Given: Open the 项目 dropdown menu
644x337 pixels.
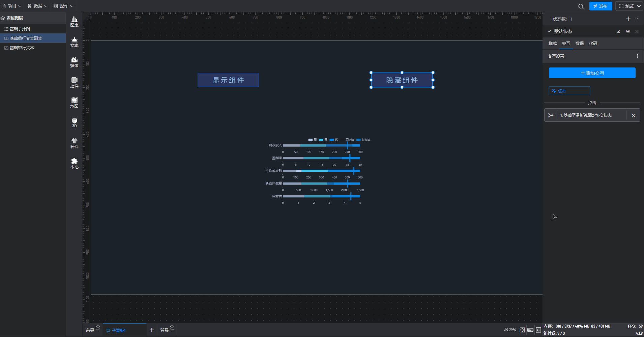Looking at the screenshot, I should (x=12, y=6).
